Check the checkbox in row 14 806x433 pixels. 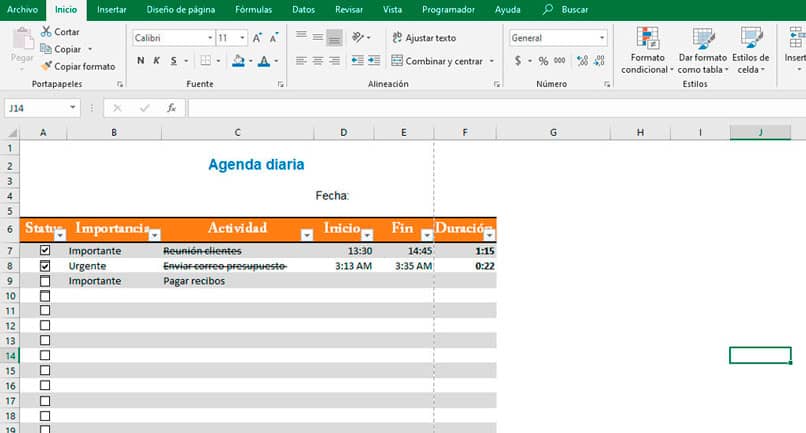tap(45, 355)
